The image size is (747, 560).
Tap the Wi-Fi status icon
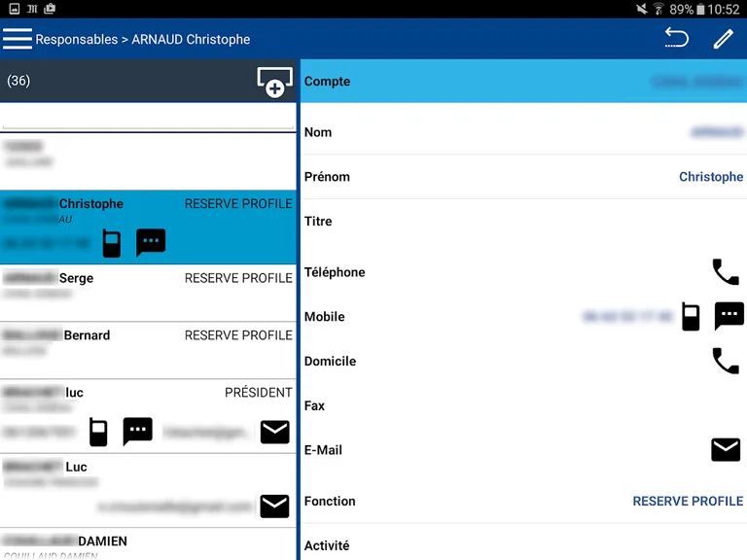coord(658,9)
